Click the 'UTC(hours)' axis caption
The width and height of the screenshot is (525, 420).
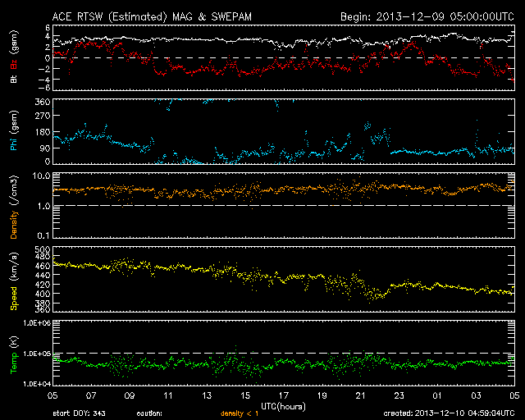[x=283, y=407]
